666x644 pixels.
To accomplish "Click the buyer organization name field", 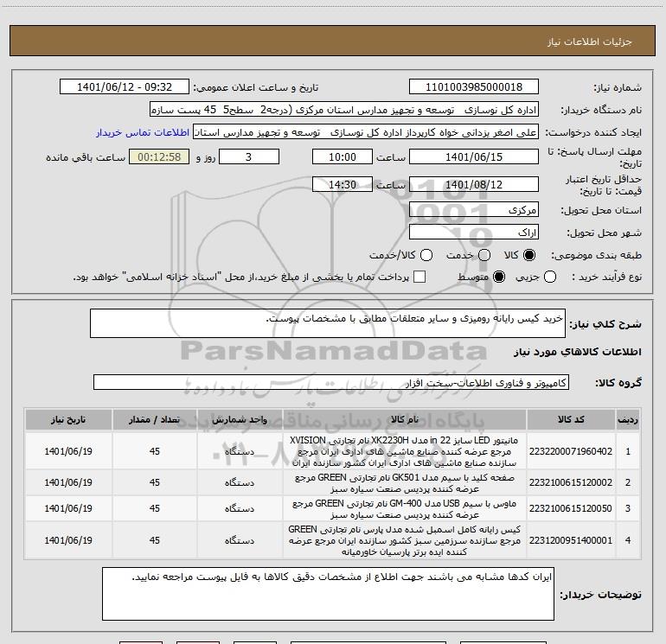I will 344,110.
